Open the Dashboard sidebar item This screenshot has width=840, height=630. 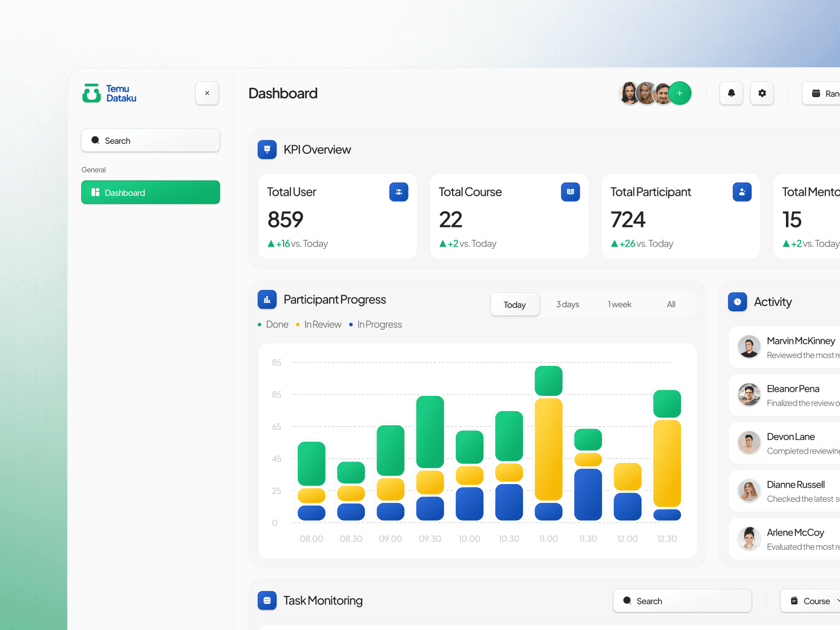point(151,192)
